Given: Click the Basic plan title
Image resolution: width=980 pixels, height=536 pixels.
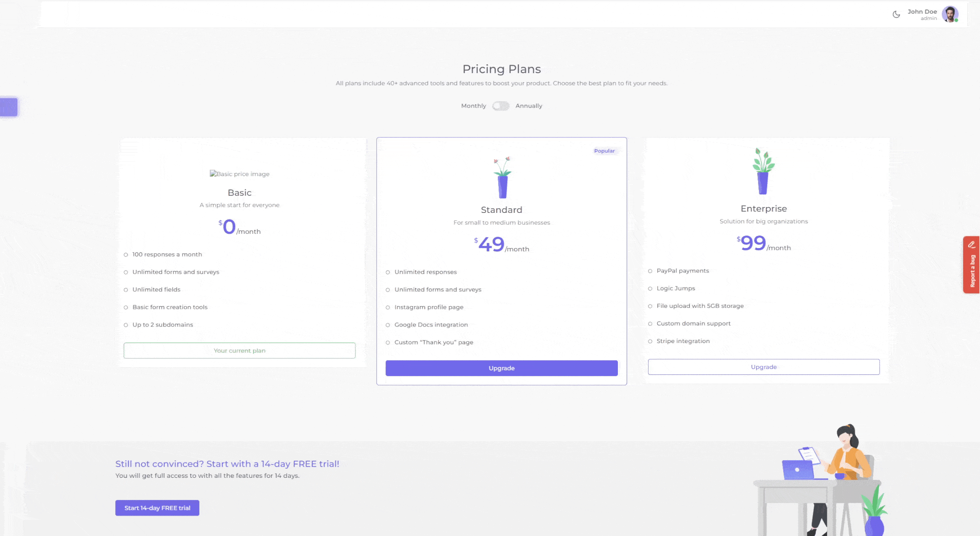Looking at the screenshot, I should [x=240, y=193].
